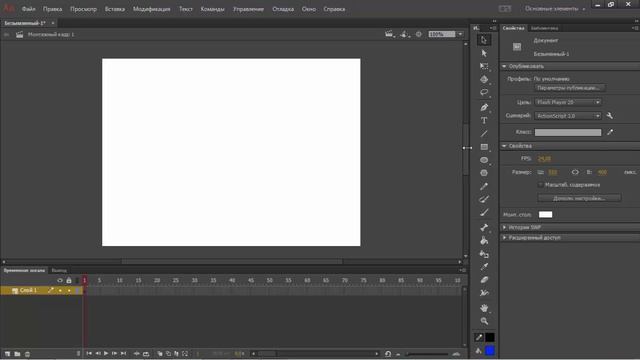This screenshot has height=360, width=640.
Task: Expand the История SWF section
Action: coord(504,227)
